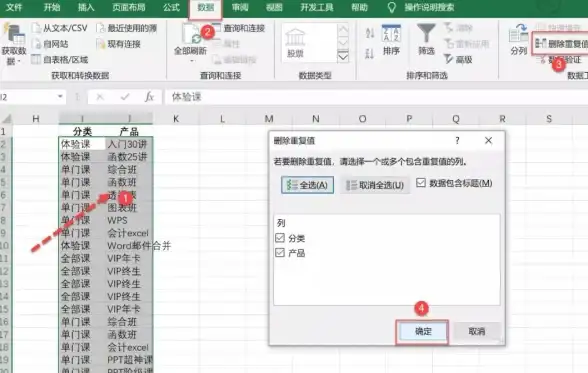Click the fx insert function icon
Image resolution: width=588 pixels, height=373 pixels.
149,97
